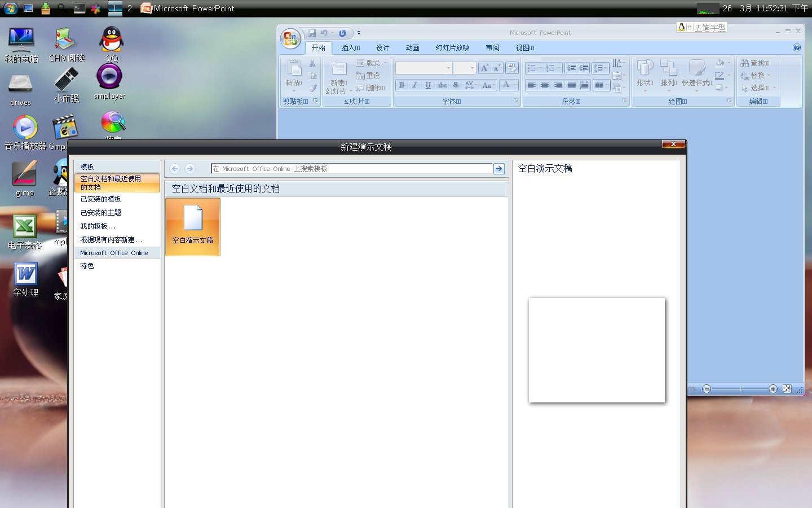Open the customize quick access toolbar arrow
The height and width of the screenshot is (508, 812).
[359, 33]
